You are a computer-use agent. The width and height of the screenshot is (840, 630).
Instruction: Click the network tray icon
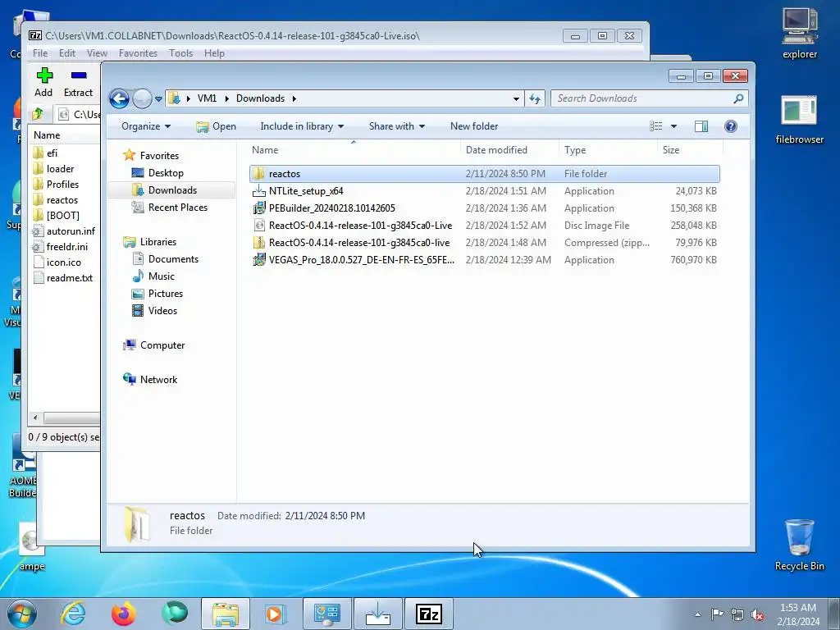click(737, 614)
